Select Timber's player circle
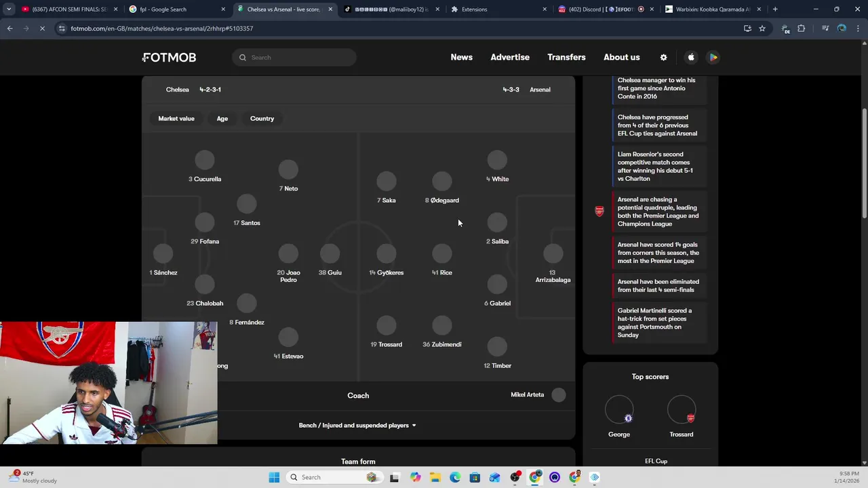Viewport: 868px width, 488px height. (497, 347)
